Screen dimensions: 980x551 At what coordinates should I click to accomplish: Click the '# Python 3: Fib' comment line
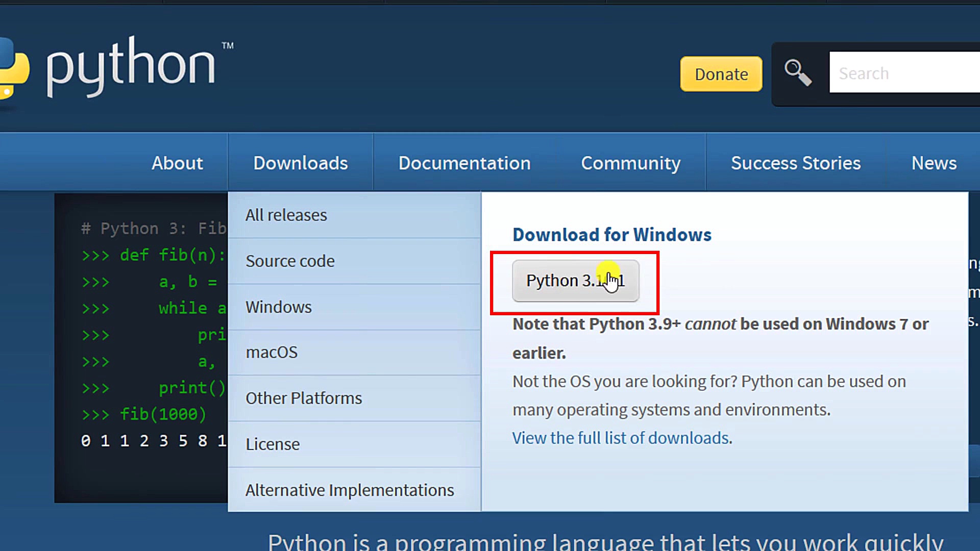[x=154, y=228]
